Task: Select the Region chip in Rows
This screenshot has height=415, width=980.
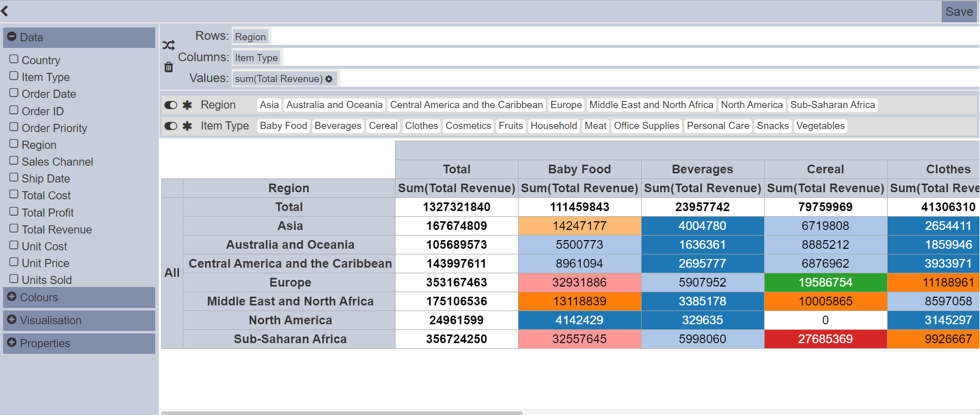Action: [250, 37]
